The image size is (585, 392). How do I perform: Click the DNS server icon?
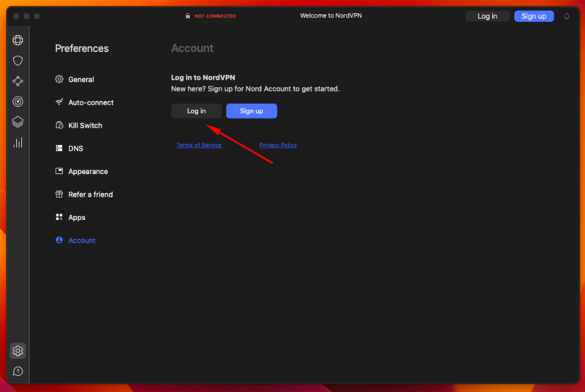[59, 148]
